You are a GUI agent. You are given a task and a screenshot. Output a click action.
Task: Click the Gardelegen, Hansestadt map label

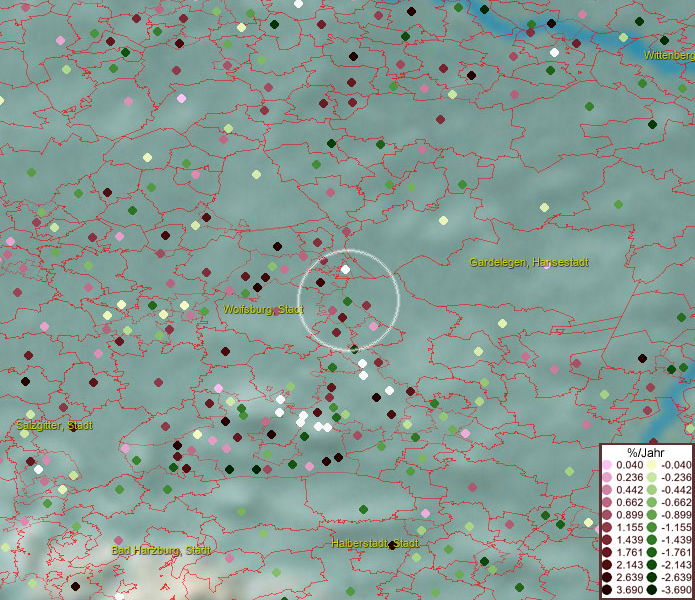(529, 262)
